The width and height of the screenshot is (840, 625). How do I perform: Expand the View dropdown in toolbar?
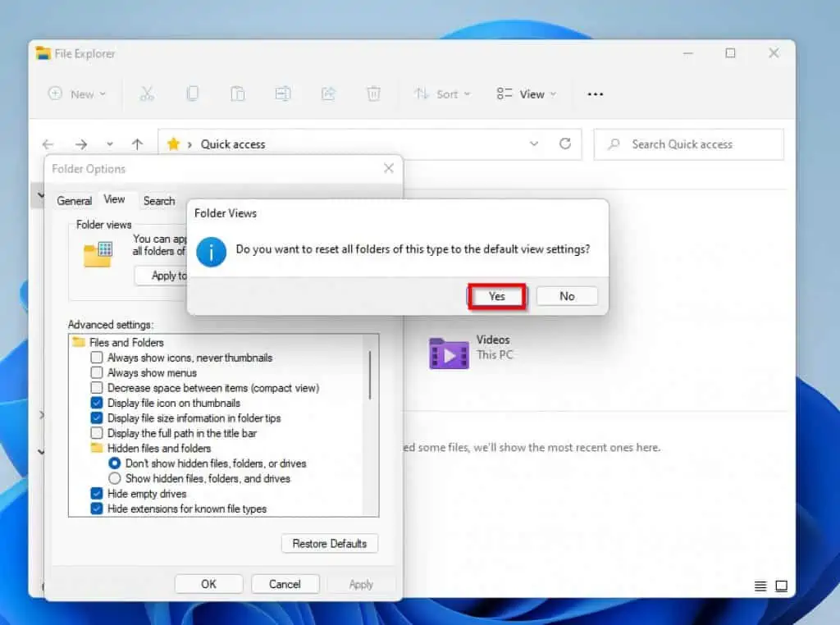527,94
